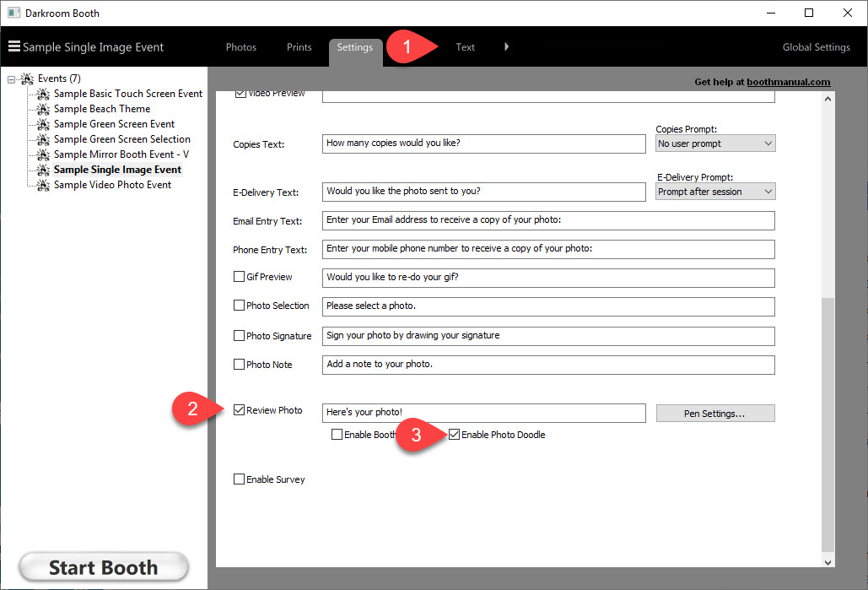Open the Copies Prompt dropdown
Image resolution: width=868 pixels, height=590 pixels.
coord(715,143)
